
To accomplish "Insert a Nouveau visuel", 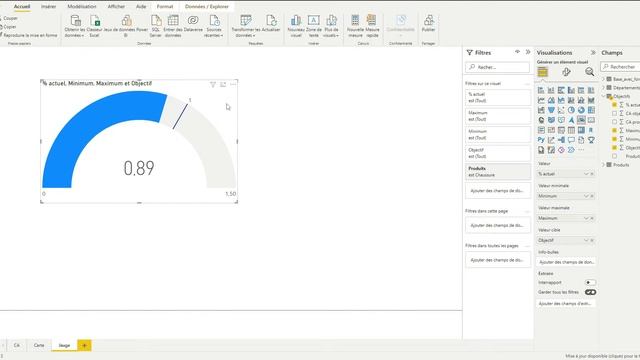I will 296,26.
